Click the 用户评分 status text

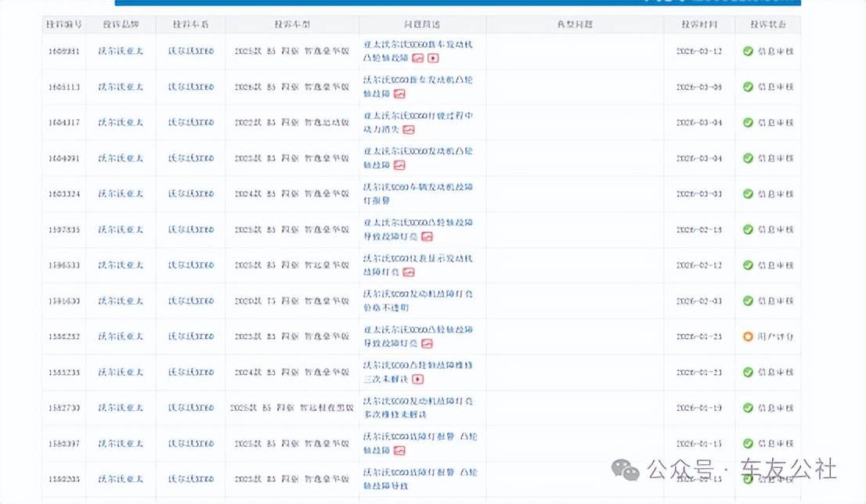tap(775, 337)
